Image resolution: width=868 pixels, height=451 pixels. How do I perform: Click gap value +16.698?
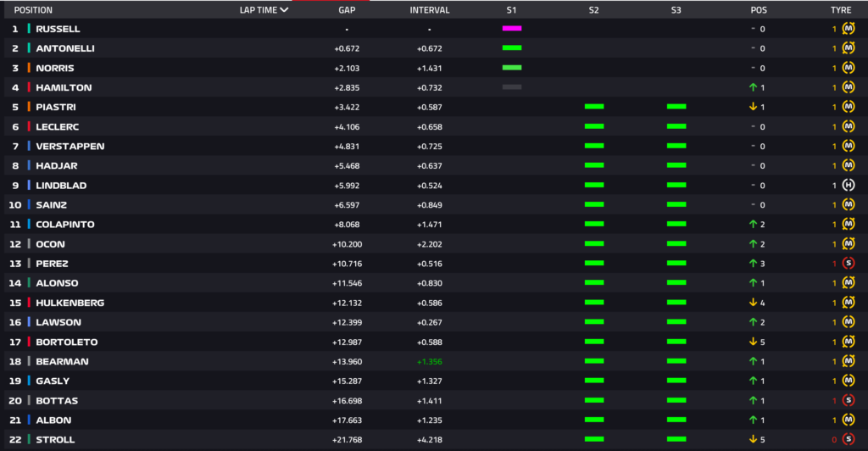347,400
